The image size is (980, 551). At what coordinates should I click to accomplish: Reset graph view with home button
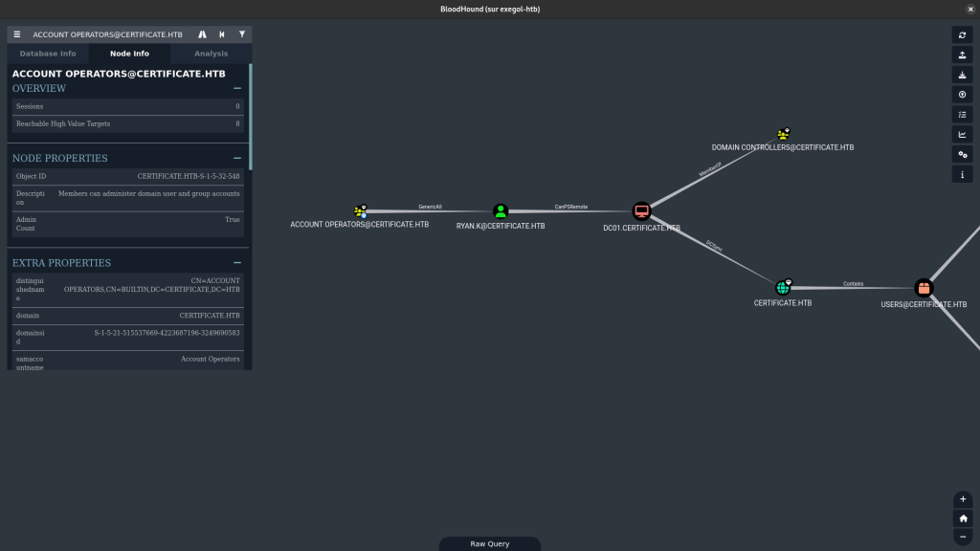(x=963, y=518)
